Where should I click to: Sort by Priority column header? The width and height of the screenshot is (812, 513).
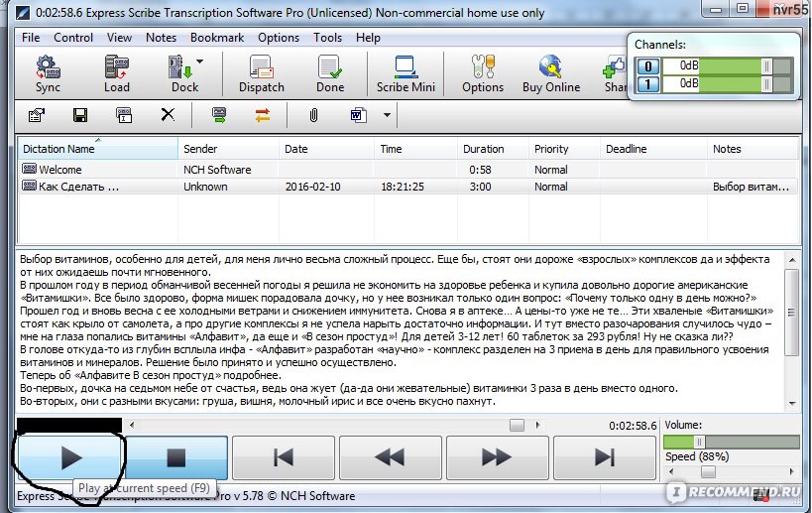coord(564,149)
